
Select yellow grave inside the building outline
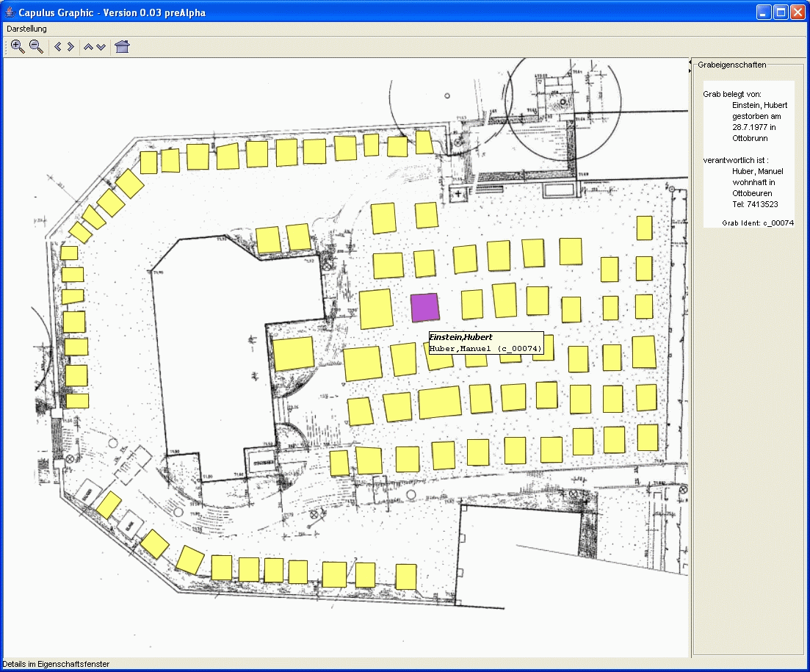tap(294, 354)
